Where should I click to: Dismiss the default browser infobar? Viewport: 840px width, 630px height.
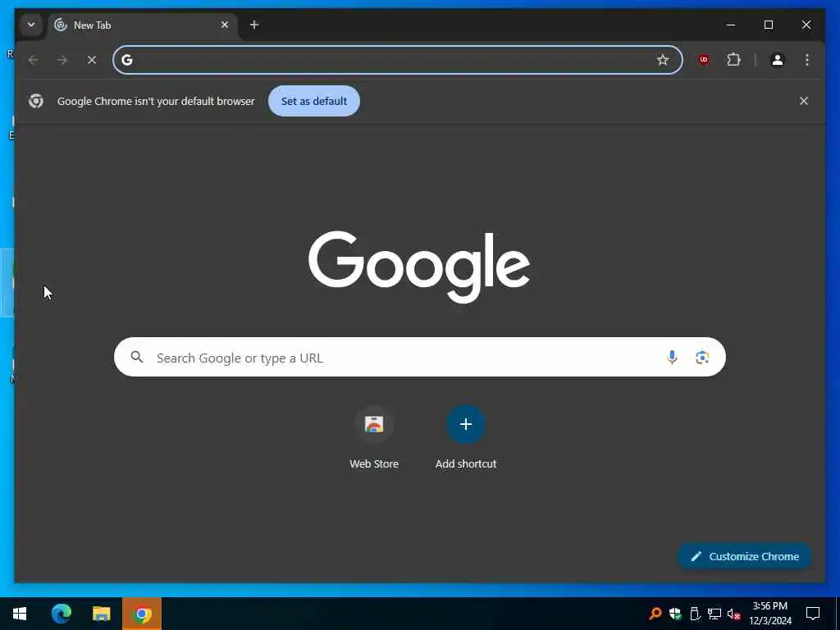pos(804,101)
